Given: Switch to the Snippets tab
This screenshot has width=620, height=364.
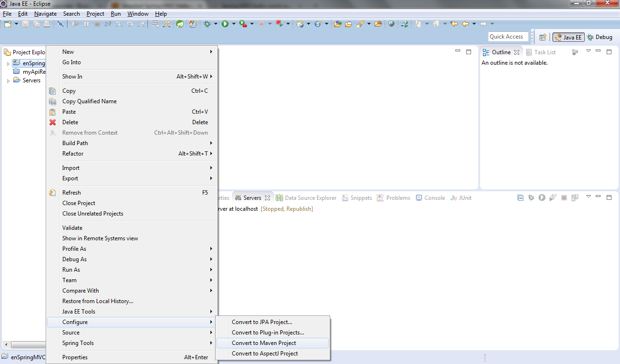Looking at the screenshot, I should pos(357,198).
